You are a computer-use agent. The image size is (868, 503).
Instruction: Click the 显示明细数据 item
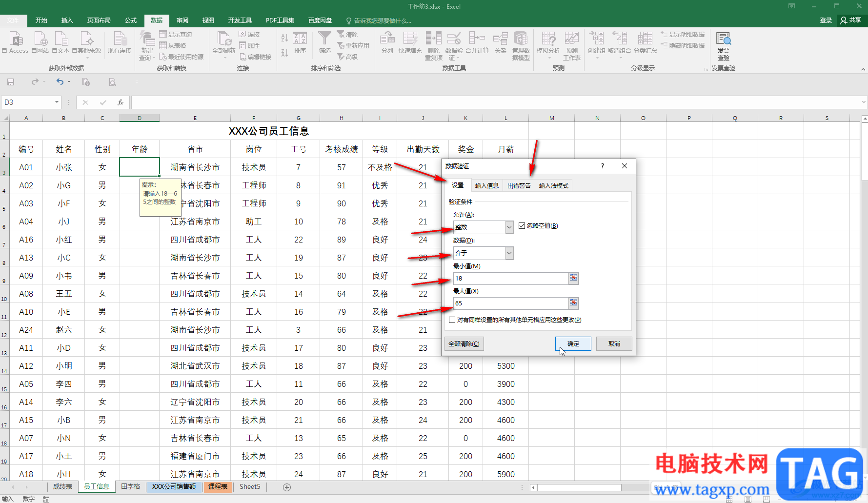pyautogui.click(x=683, y=35)
